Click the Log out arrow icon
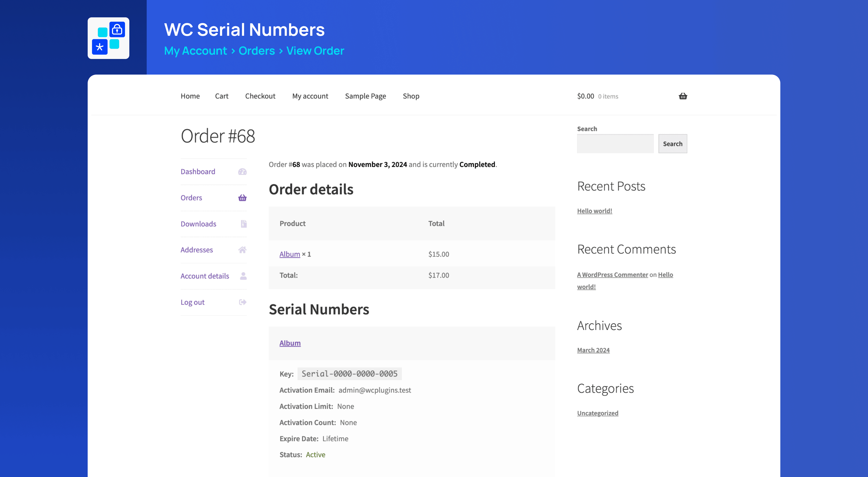Viewport: 868px width, 477px height. coord(243,302)
